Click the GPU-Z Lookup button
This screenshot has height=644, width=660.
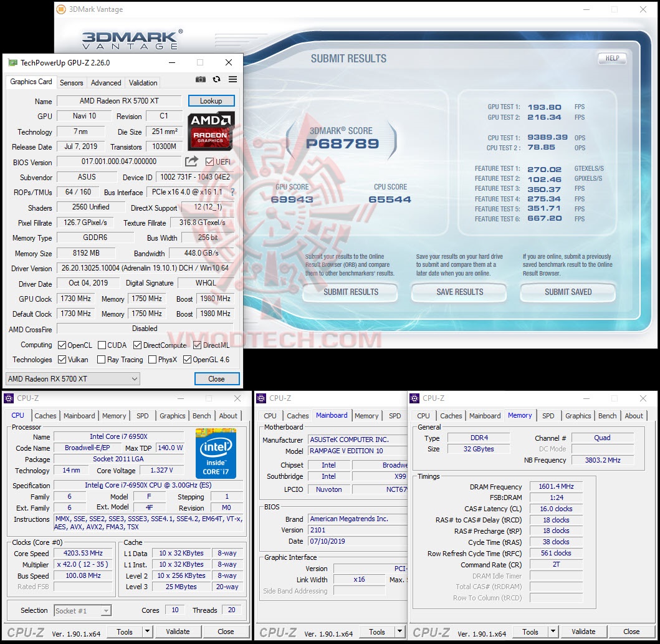click(x=211, y=100)
